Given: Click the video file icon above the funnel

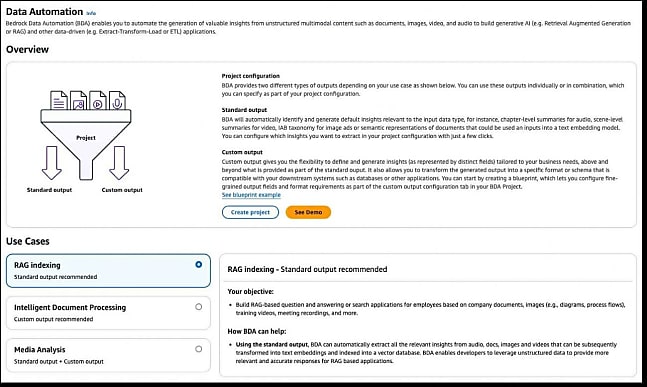Looking at the screenshot, I should pos(98,100).
